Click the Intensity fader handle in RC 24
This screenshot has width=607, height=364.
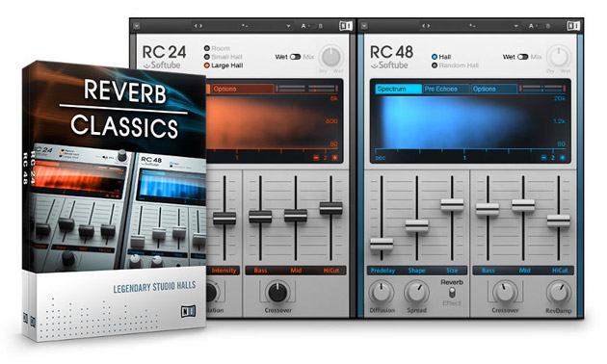224,219
